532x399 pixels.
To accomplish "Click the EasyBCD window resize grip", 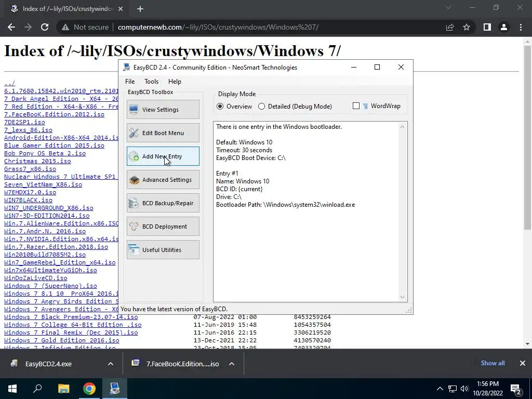I will coord(409,310).
